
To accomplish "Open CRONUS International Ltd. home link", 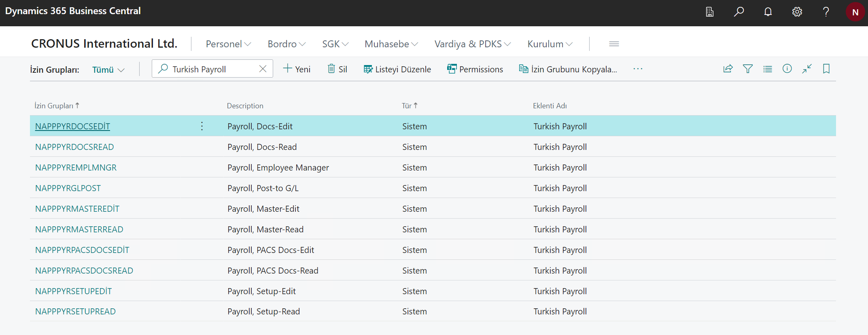I will pos(104,43).
